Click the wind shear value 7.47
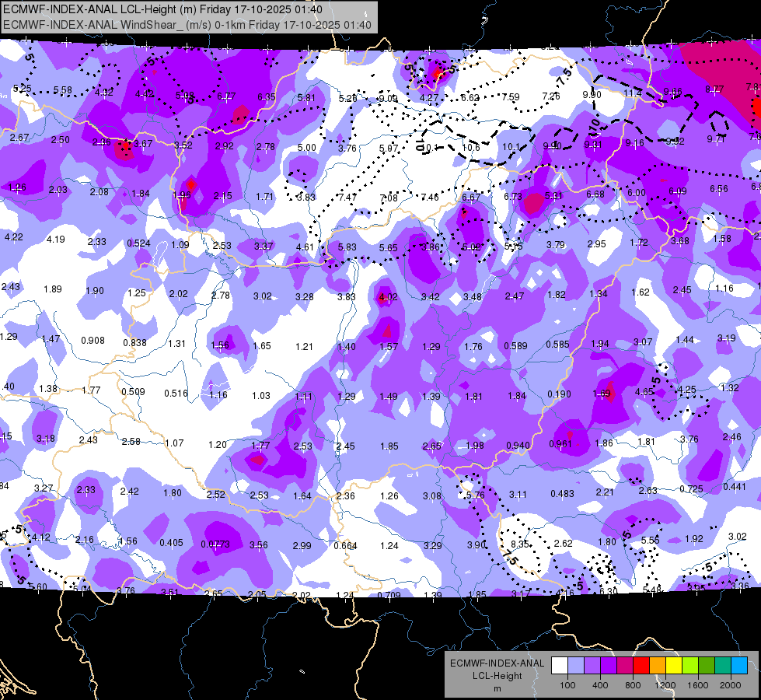The height and width of the screenshot is (700, 761). click(x=347, y=198)
